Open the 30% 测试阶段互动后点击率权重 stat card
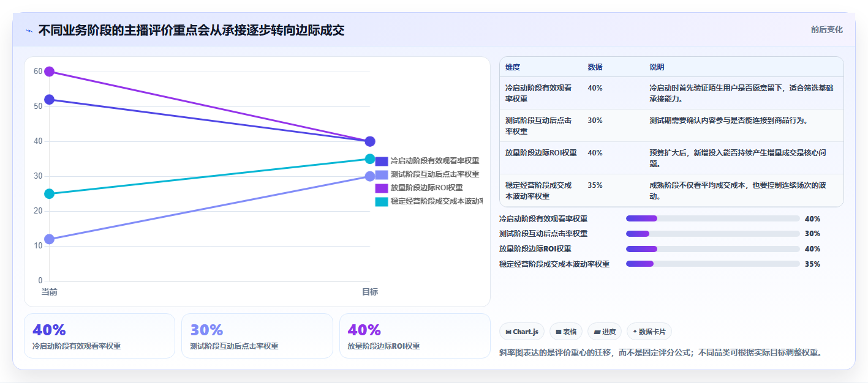The image size is (868, 383). coord(257,336)
